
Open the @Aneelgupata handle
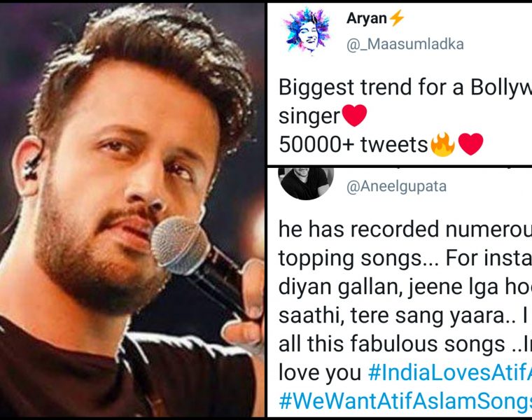pyautogui.click(x=396, y=186)
